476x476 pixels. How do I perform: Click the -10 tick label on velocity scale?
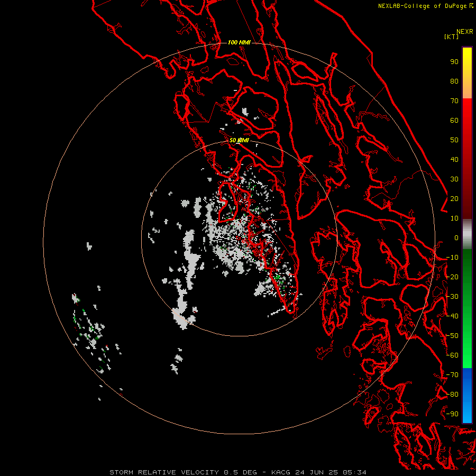(452, 258)
